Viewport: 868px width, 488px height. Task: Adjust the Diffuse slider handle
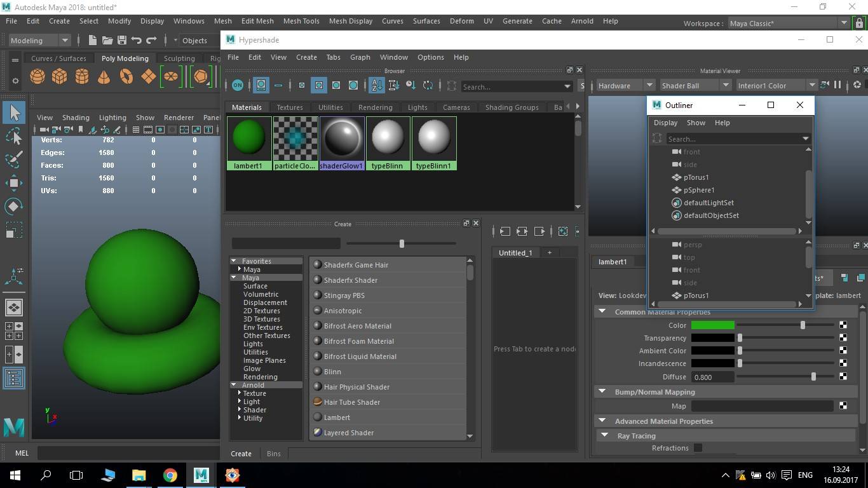click(813, 377)
